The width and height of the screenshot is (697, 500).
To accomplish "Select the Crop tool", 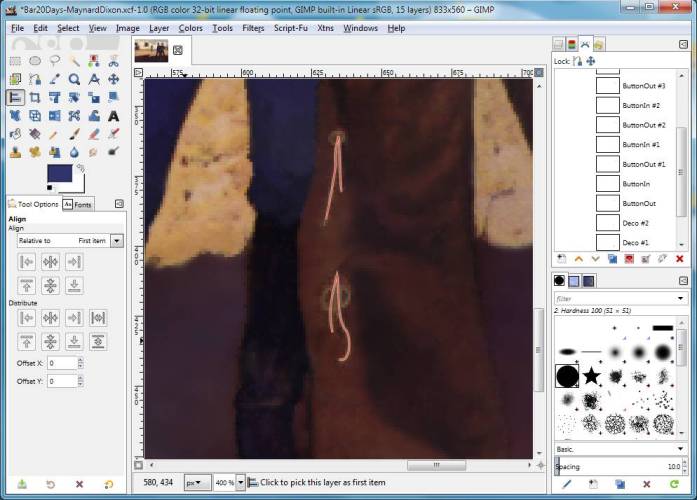I will (x=35, y=97).
